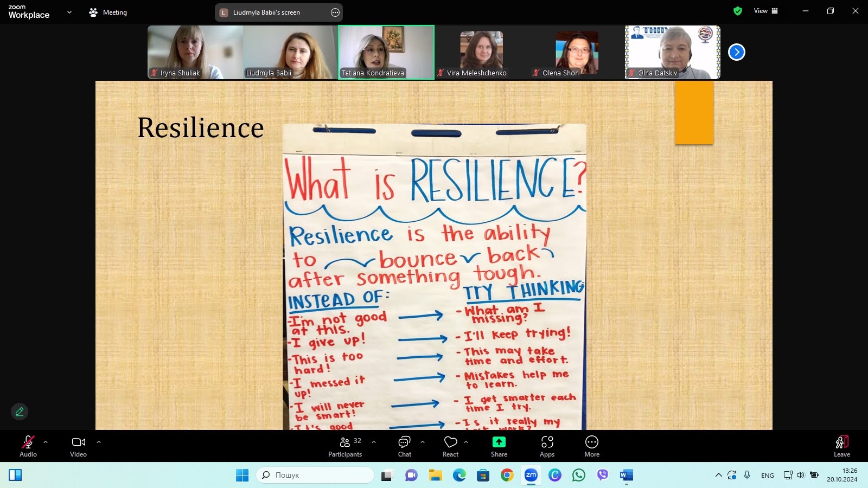The width and height of the screenshot is (868, 488).
Task: Click the orange rectangle on the slide
Action: [694, 113]
